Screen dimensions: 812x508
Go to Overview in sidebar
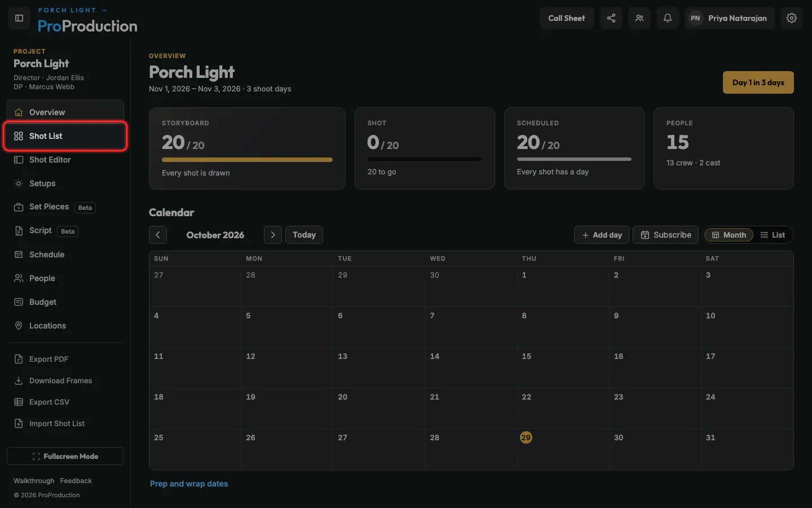65,112
